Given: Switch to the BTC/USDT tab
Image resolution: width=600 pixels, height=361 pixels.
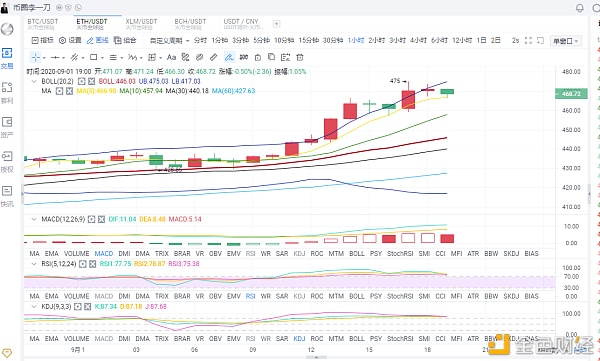Looking at the screenshot, I should (x=42, y=24).
